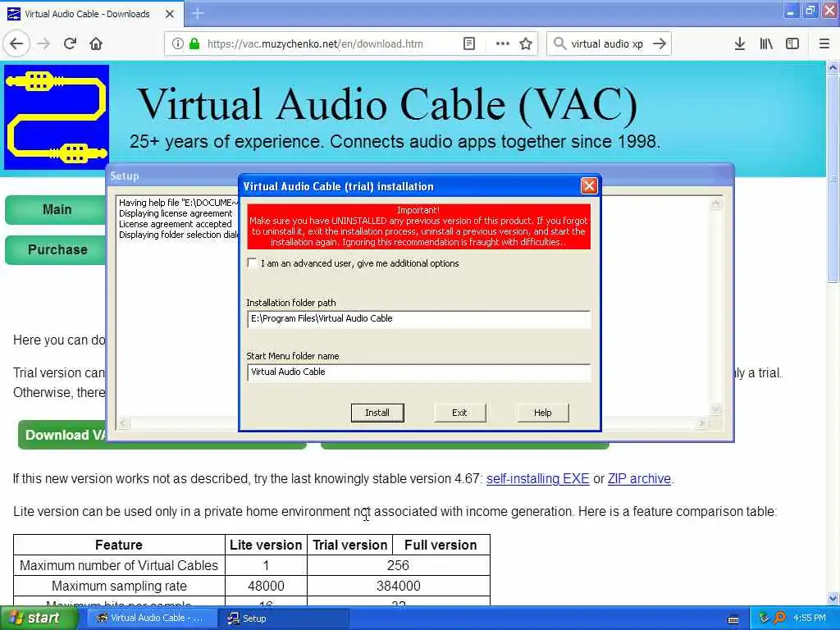Click 'Maximum number of Virtual Cables' cell

point(119,565)
